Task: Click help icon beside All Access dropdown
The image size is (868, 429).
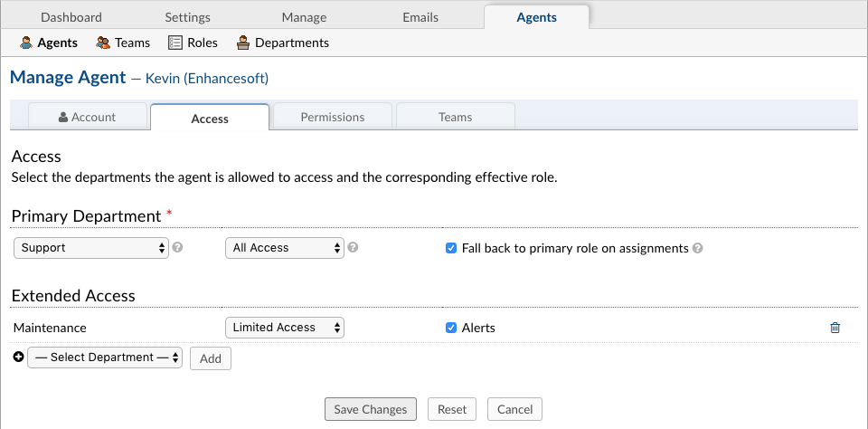Action: [353, 248]
